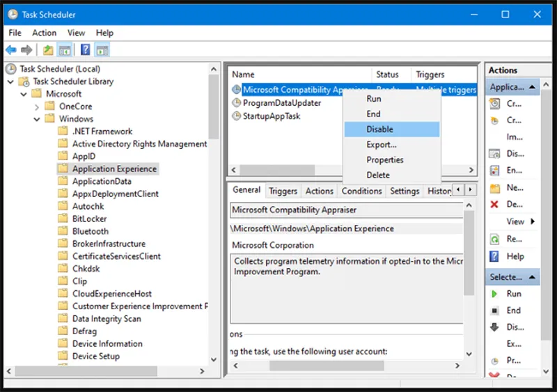This screenshot has width=557, height=392.
Task: Click the tree pane vertical scrollbar thumb
Action: [x=214, y=107]
